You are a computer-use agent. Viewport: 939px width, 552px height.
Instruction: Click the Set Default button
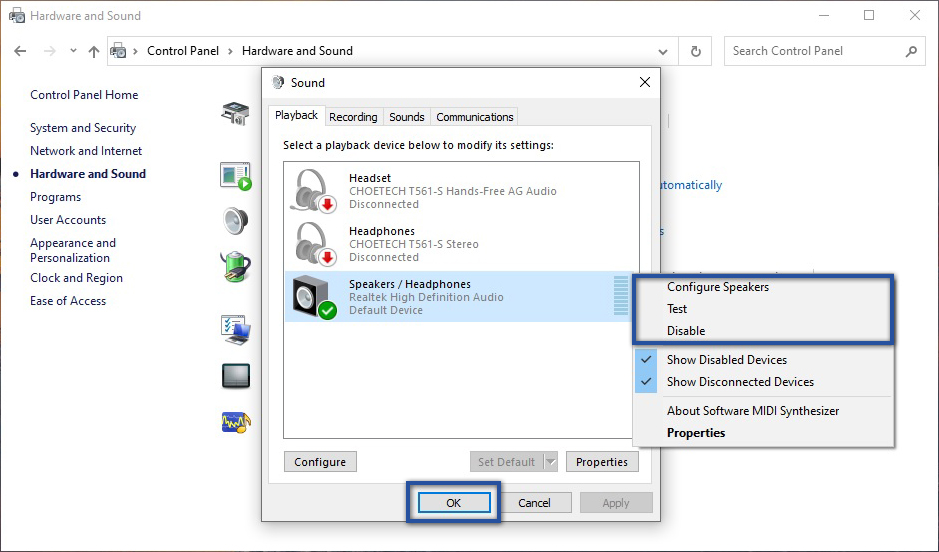507,462
